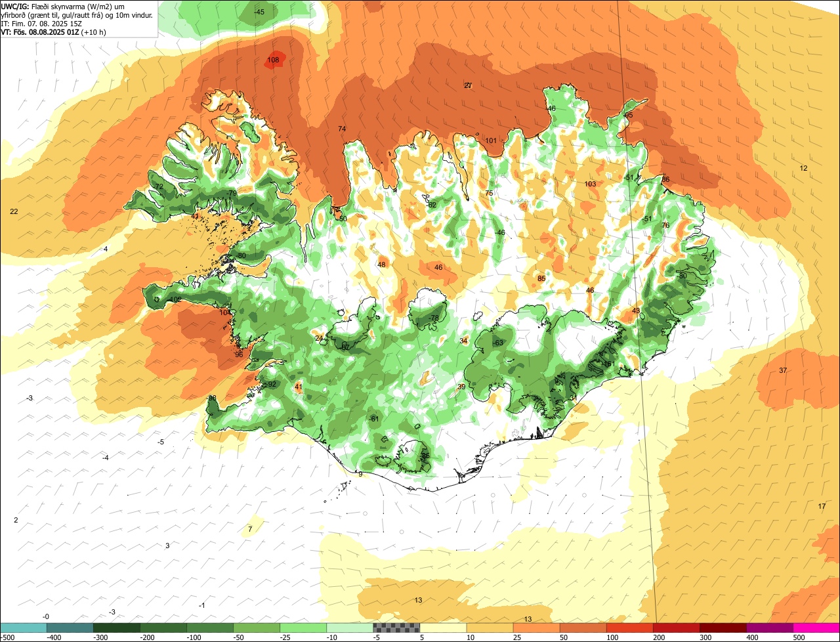Screen dimensions: 840x642
Task: Click the map value 34 in central Iceland
Action: click(x=464, y=341)
